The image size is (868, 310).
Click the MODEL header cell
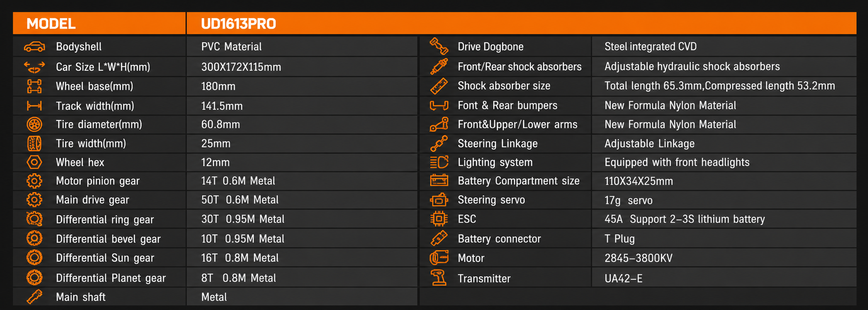[99, 23]
